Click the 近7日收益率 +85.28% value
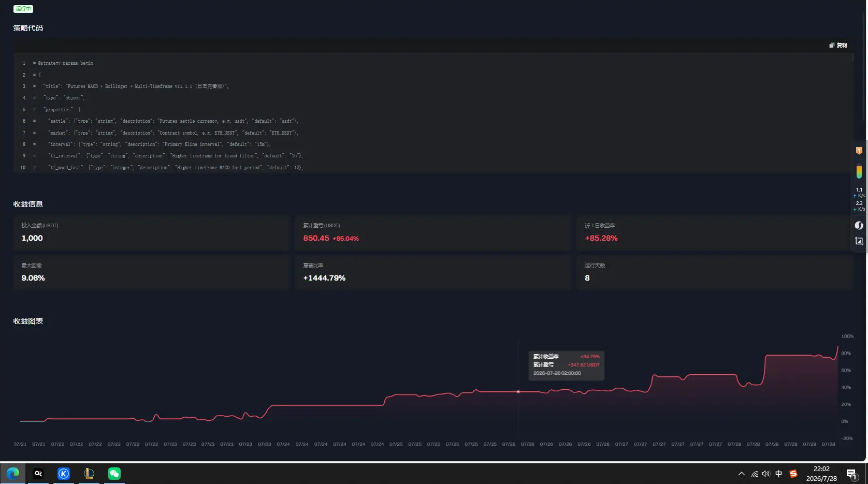Image resolution: width=868 pixels, height=484 pixels. 601,238
